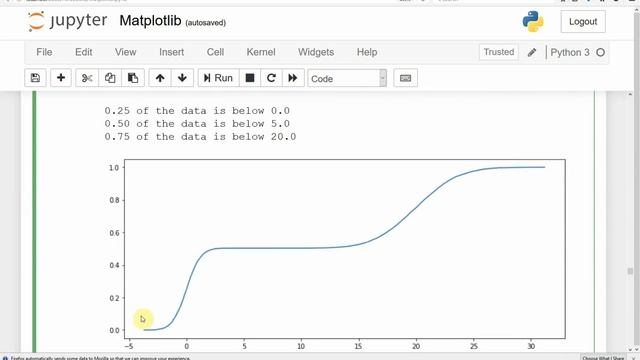The image size is (640, 360).
Task: Insert a cell below with the plus icon
Action: coord(61,78)
